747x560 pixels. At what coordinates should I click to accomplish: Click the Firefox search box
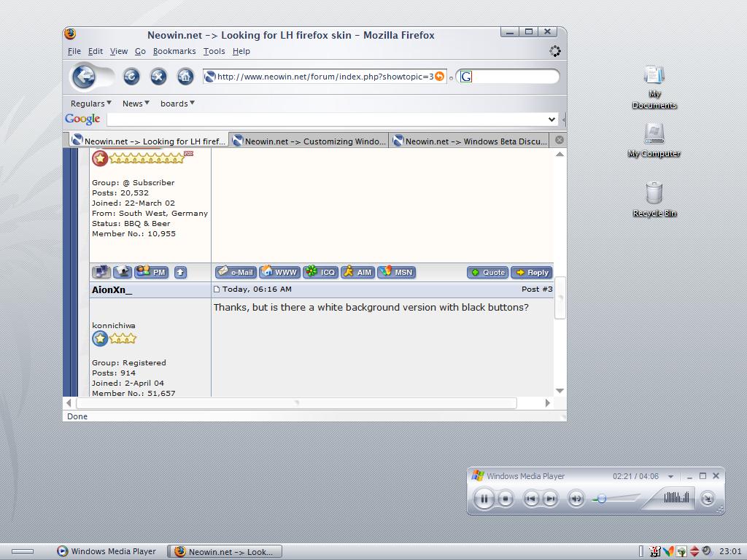508,77
